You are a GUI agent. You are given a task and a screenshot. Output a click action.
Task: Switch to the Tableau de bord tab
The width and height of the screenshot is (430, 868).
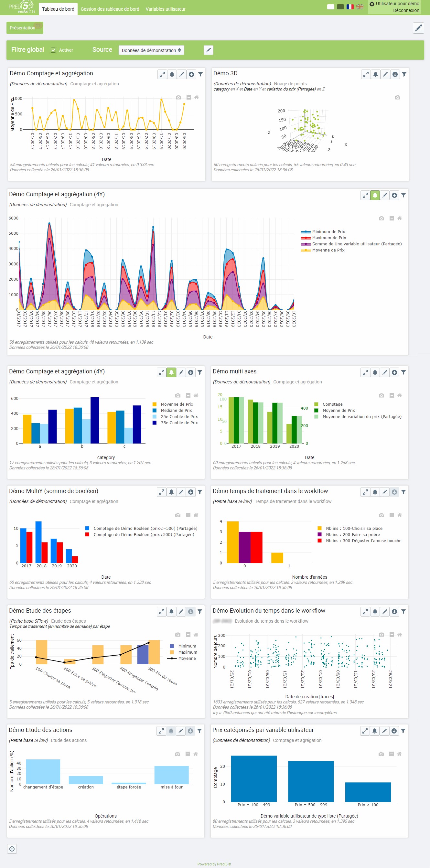[58, 9]
